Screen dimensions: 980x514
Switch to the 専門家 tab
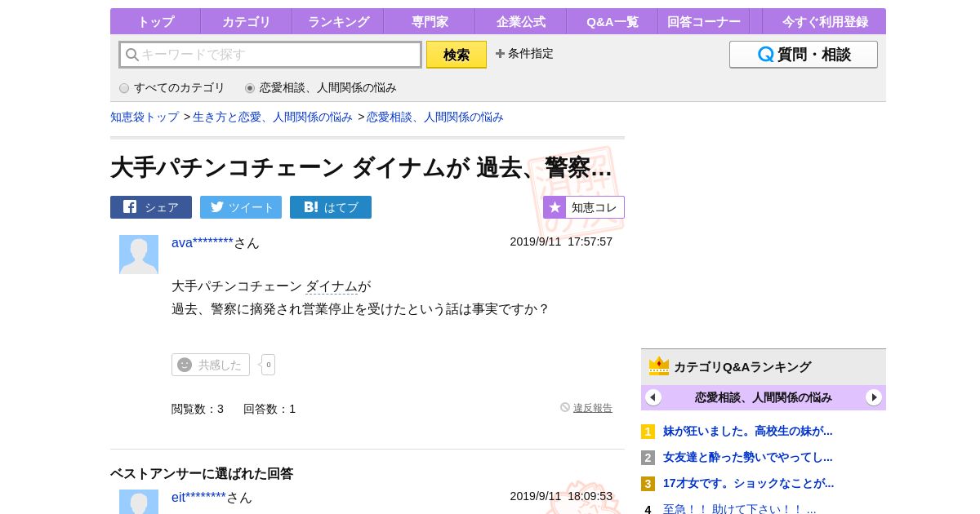(429, 21)
